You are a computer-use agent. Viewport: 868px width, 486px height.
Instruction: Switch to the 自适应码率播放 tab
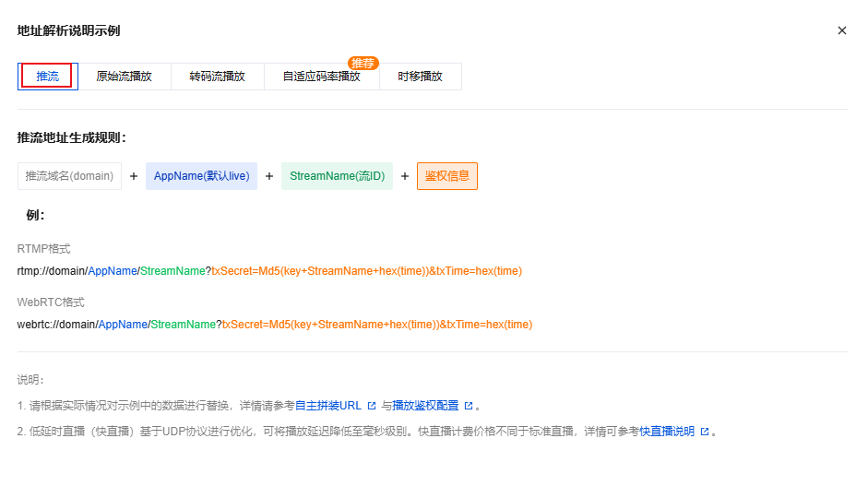point(321,77)
